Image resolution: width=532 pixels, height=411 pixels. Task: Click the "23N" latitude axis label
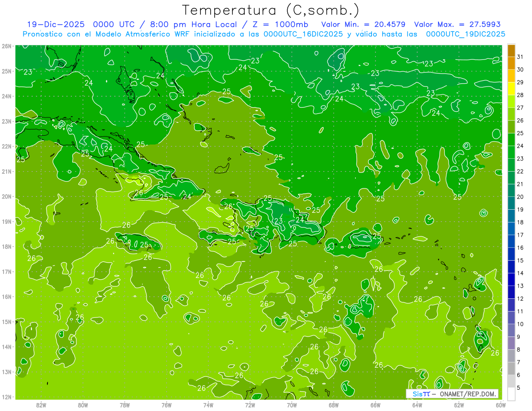(x=6, y=121)
